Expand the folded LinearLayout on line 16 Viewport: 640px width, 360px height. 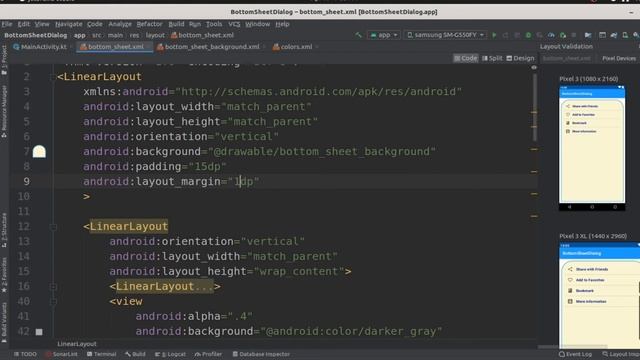pos(53,287)
